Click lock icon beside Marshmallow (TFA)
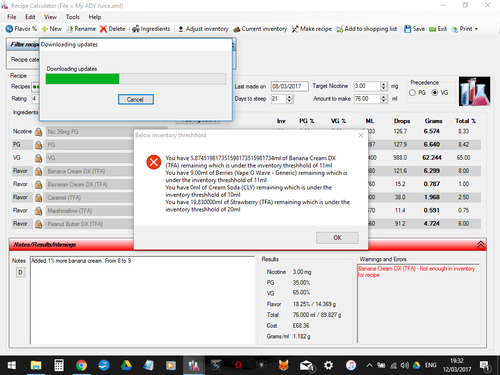The height and width of the screenshot is (375, 500). tap(39, 211)
